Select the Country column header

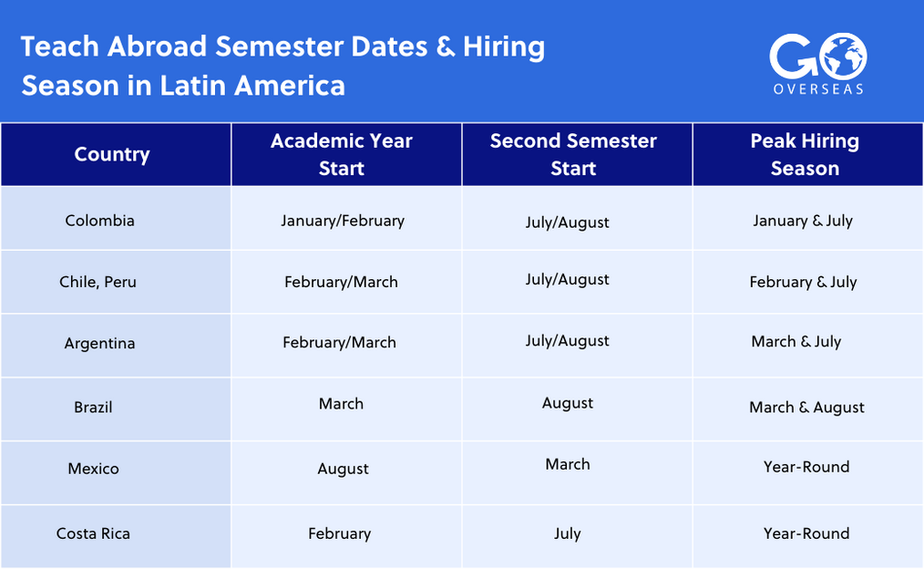tap(112, 154)
